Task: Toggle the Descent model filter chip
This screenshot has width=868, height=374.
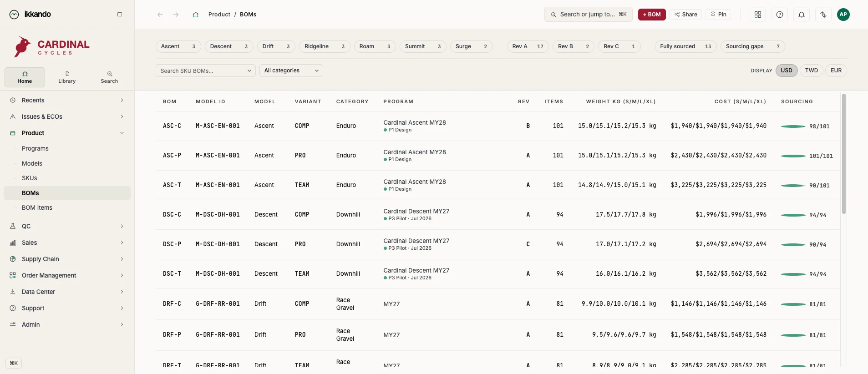Action: [x=229, y=46]
